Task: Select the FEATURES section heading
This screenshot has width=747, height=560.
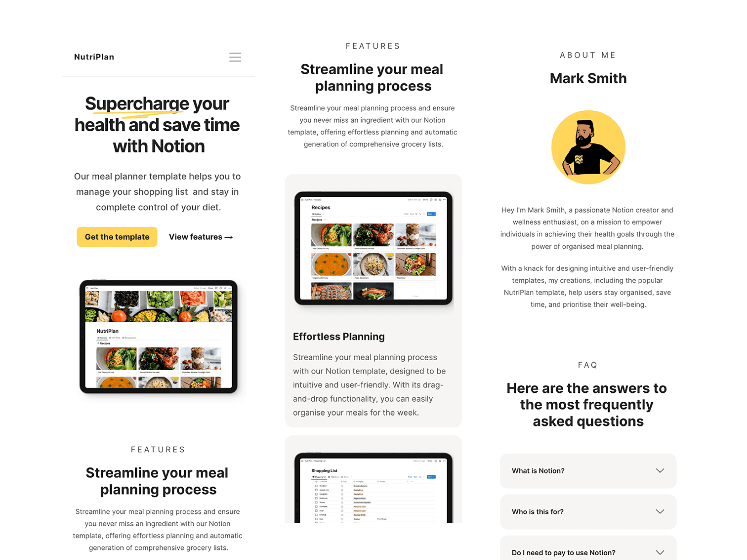Action: 373,46
